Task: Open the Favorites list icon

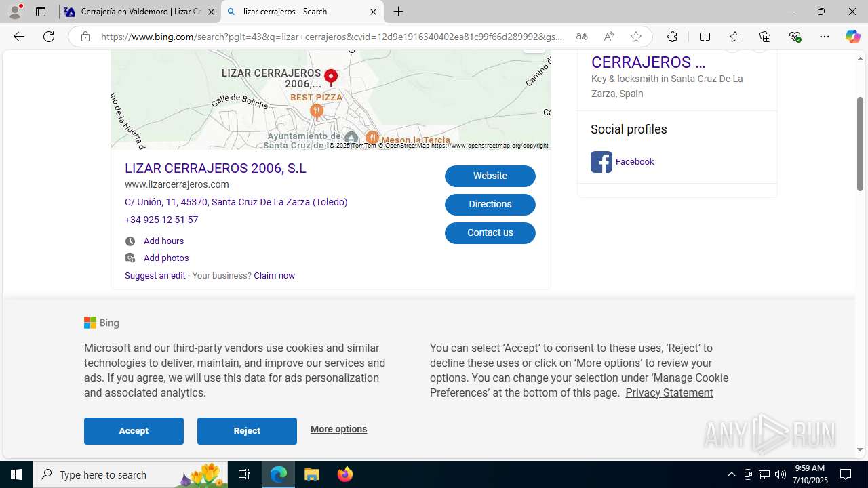Action: pyautogui.click(x=735, y=37)
